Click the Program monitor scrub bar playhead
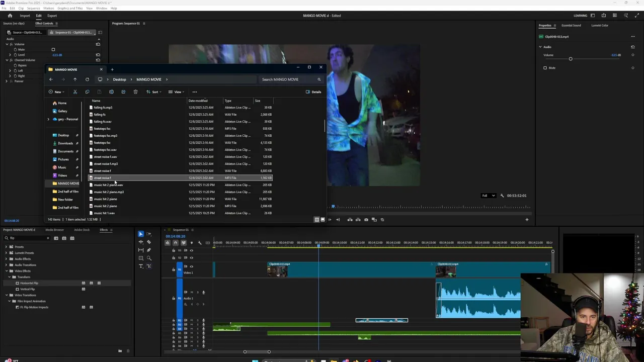Viewport: 644px width, 362px height. pos(333,207)
